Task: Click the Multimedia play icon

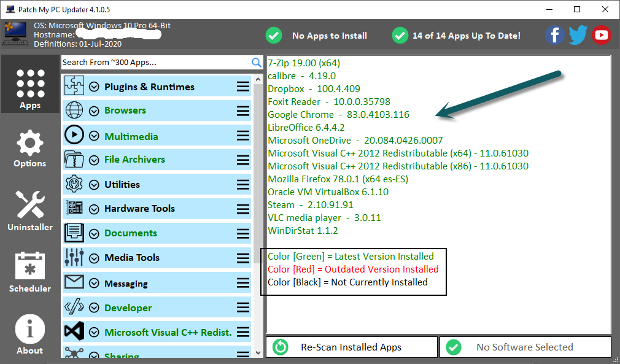Action: point(74,135)
